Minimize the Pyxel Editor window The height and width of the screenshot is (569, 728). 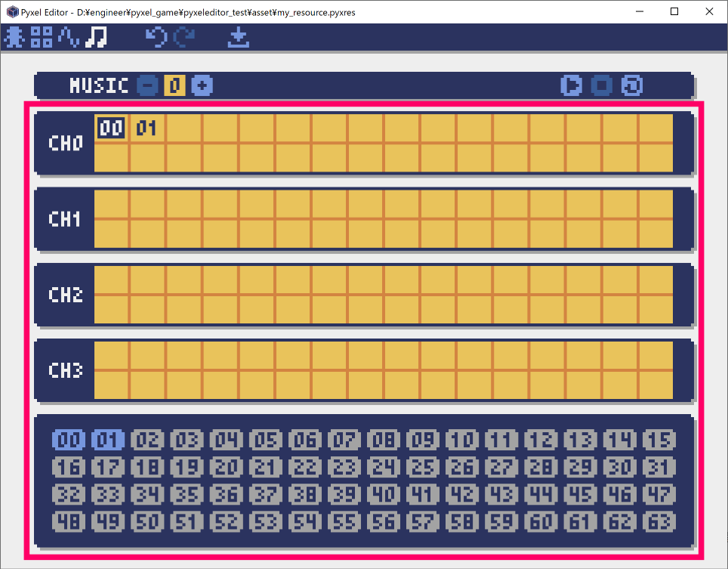point(640,11)
